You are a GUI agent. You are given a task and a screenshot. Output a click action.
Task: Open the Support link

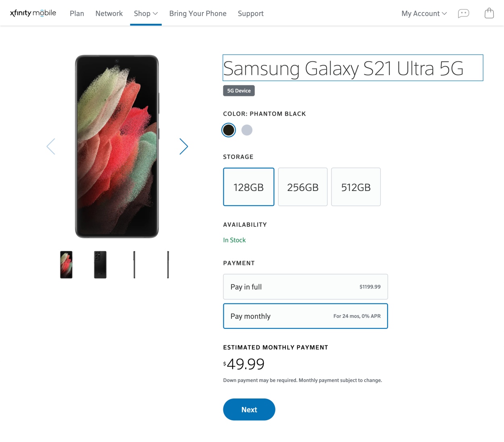pyautogui.click(x=250, y=14)
